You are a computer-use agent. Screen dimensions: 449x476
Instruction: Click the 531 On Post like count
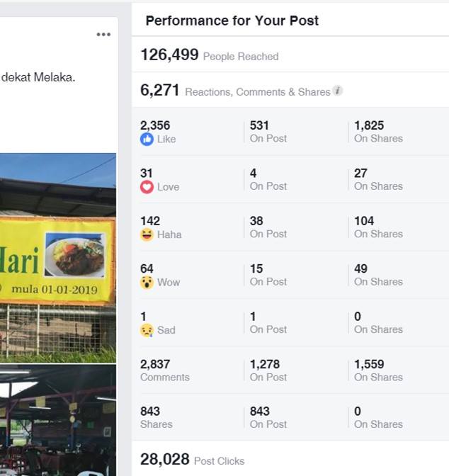[268, 132]
